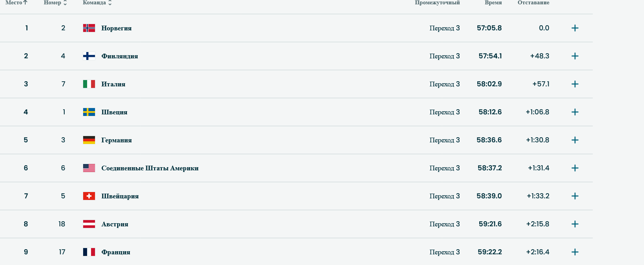Select the Швейцария team name
The image size is (644, 265).
(x=120, y=196)
